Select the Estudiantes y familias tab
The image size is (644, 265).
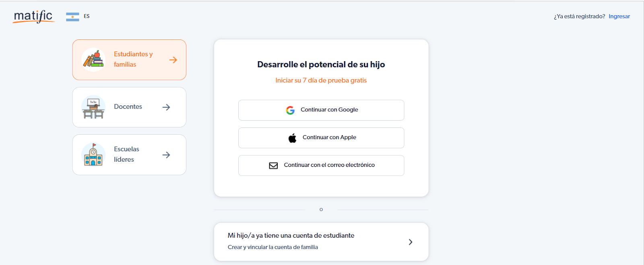tap(129, 60)
